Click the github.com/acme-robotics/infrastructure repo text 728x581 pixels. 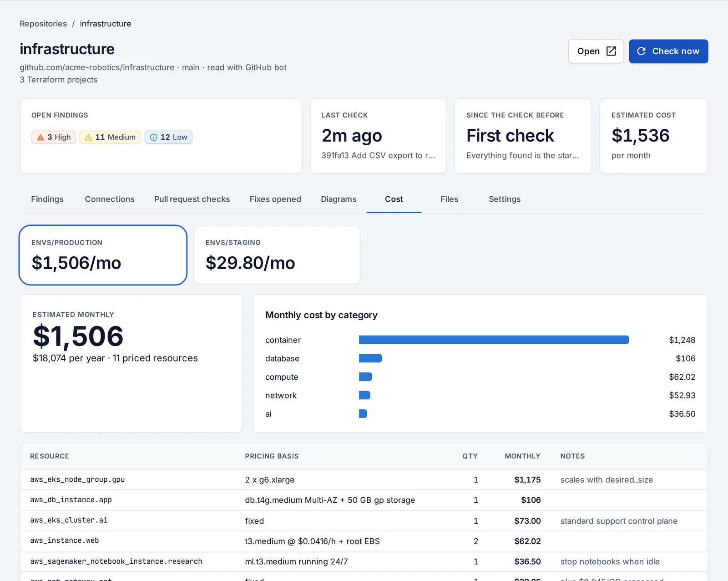[97, 67]
